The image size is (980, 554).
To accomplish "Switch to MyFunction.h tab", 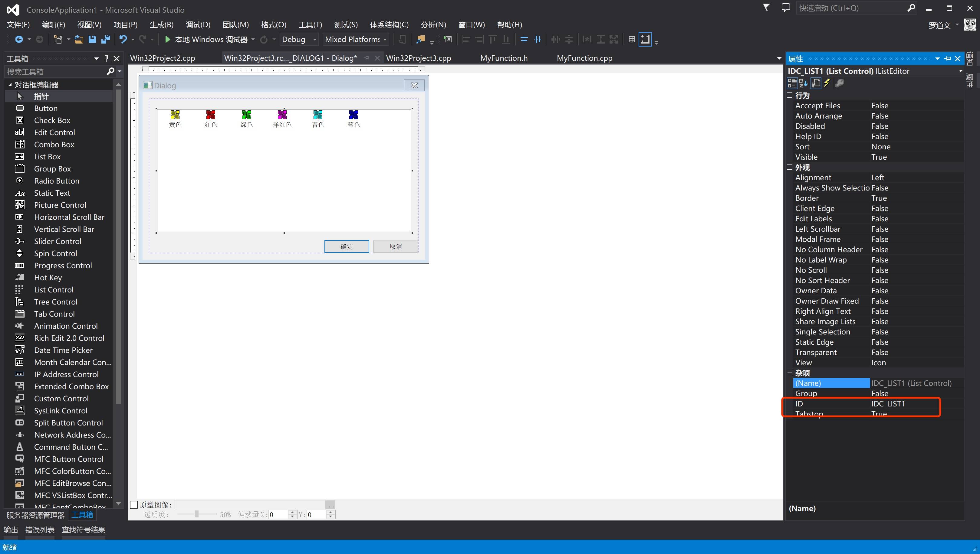I will pos(504,58).
